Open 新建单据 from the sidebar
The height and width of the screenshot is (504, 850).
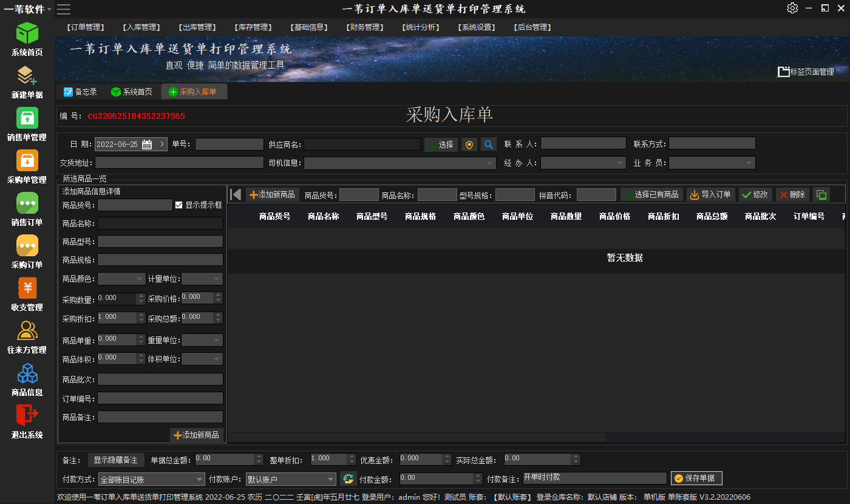click(x=27, y=76)
